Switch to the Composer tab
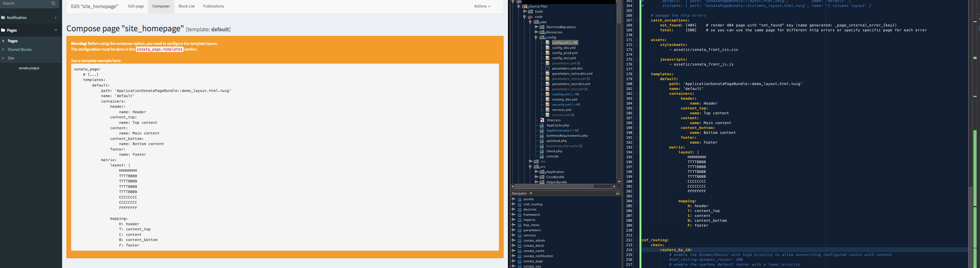 (161, 6)
